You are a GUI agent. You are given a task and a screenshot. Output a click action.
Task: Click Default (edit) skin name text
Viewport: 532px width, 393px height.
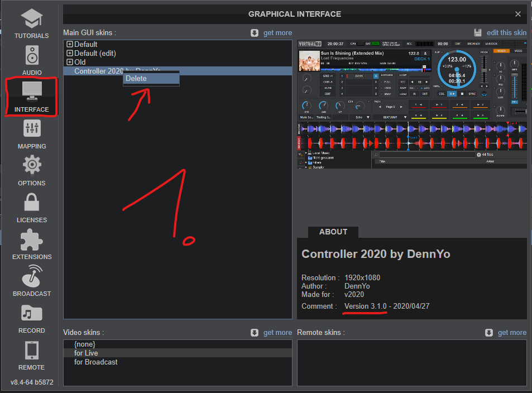(x=95, y=53)
